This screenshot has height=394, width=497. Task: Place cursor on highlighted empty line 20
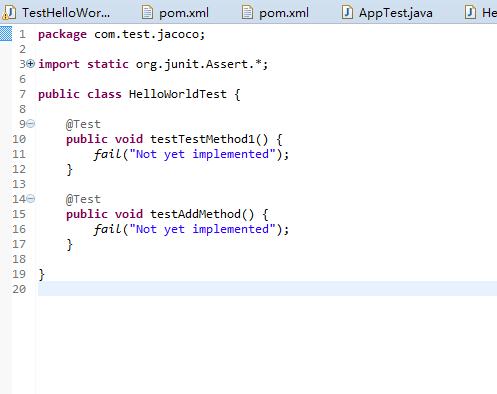(x=267, y=289)
